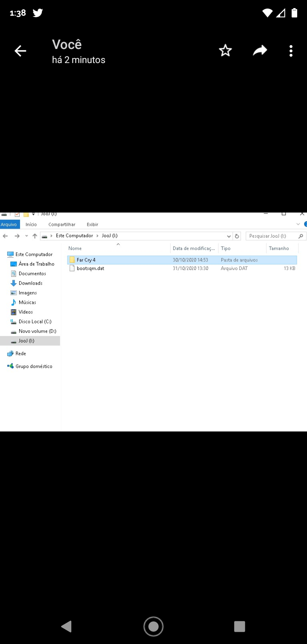Click chevron before Este Computador breadcrumb
Image resolution: width=307 pixels, height=644 pixels.
(x=52, y=236)
